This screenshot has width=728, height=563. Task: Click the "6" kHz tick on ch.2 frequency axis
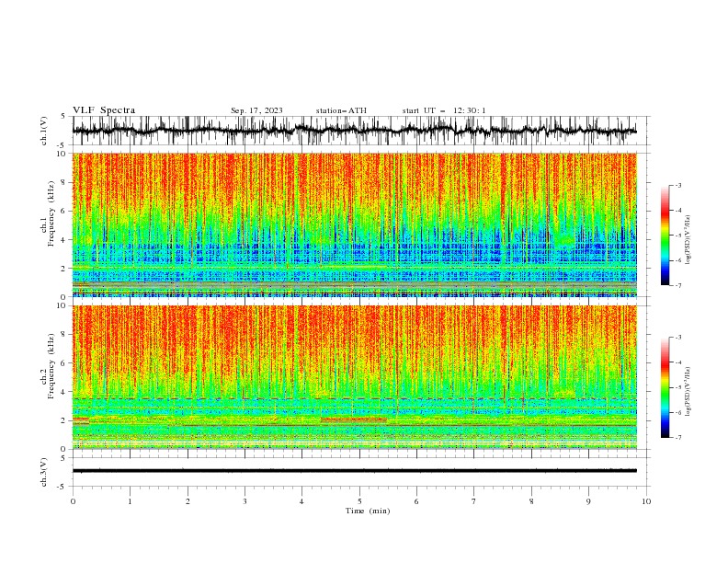click(63, 362)
